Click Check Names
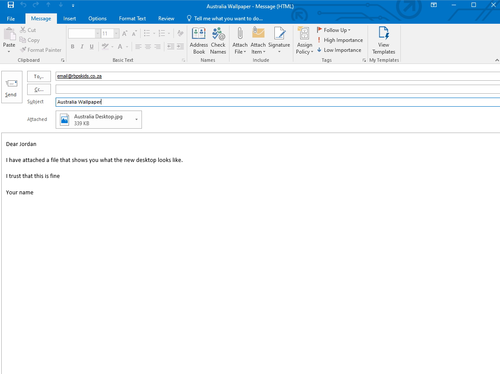The height and width of the screenshot is (374, 500). [x=218, y=41]
